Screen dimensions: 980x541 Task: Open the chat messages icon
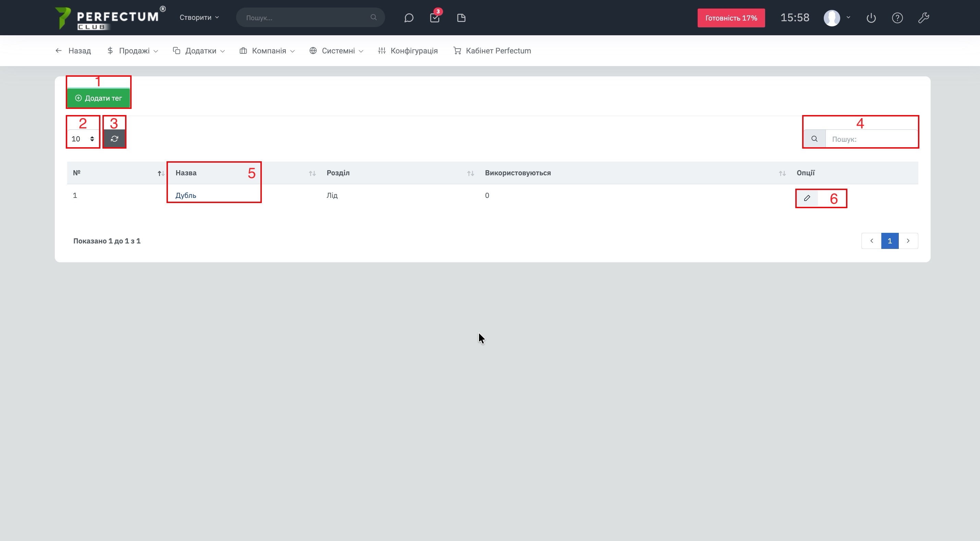408,18
